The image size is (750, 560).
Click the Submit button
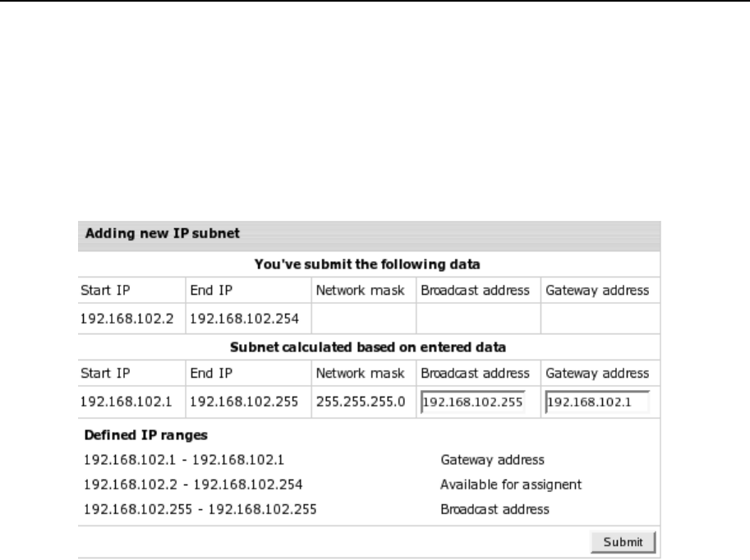[623, 541]
